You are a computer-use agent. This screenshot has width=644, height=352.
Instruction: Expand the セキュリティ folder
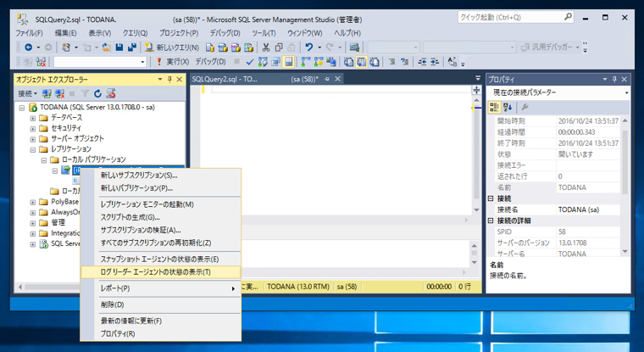[33, 129]
